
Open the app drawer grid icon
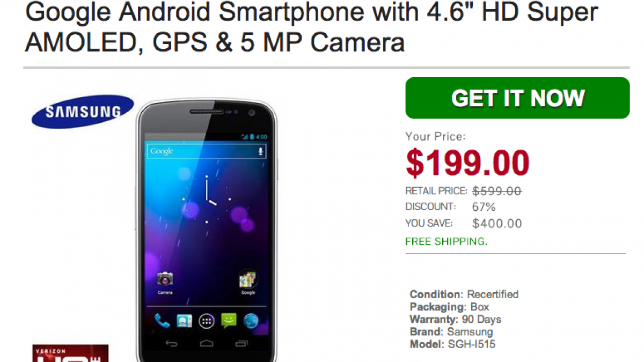point(207,321)
